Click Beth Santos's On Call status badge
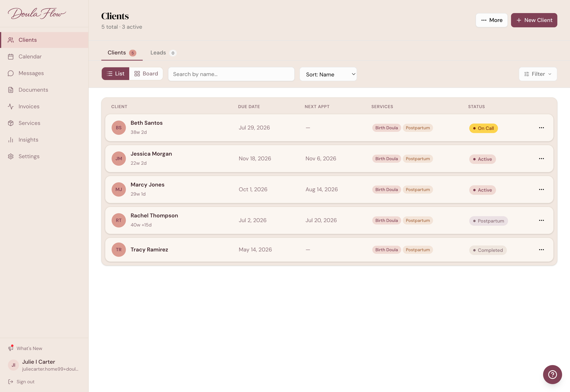Viewport: 570px width, 392px height. tap(483, 128)
